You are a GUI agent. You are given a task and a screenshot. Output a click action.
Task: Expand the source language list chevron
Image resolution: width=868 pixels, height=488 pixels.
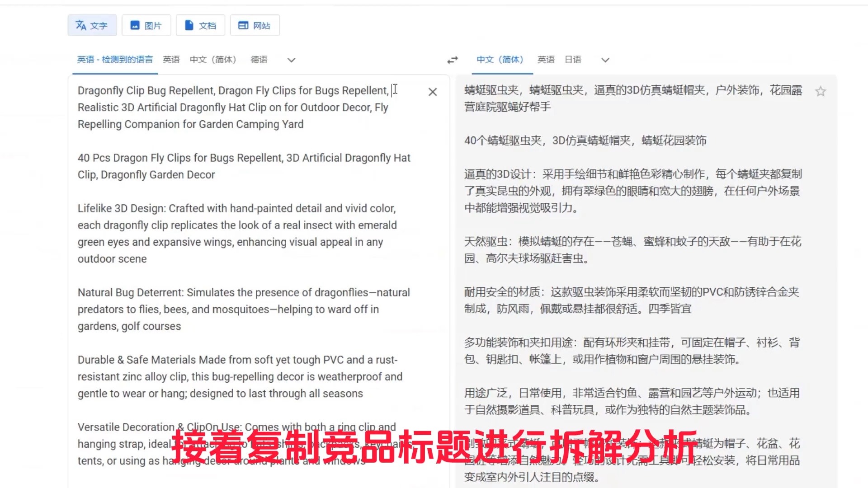click(292, 60)
